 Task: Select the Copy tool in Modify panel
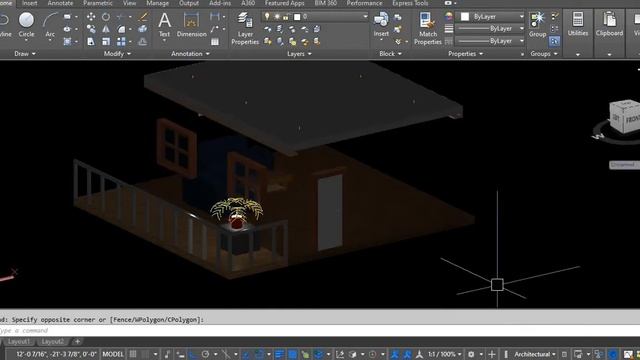(91, 29)
